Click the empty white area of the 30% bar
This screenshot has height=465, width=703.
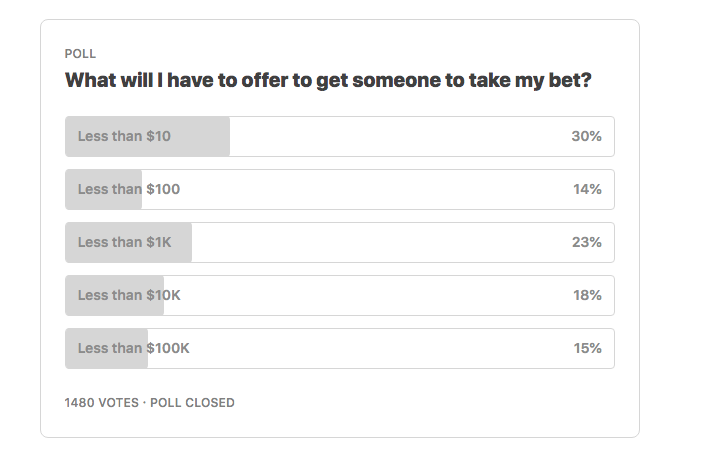click(x=399, y=136)
